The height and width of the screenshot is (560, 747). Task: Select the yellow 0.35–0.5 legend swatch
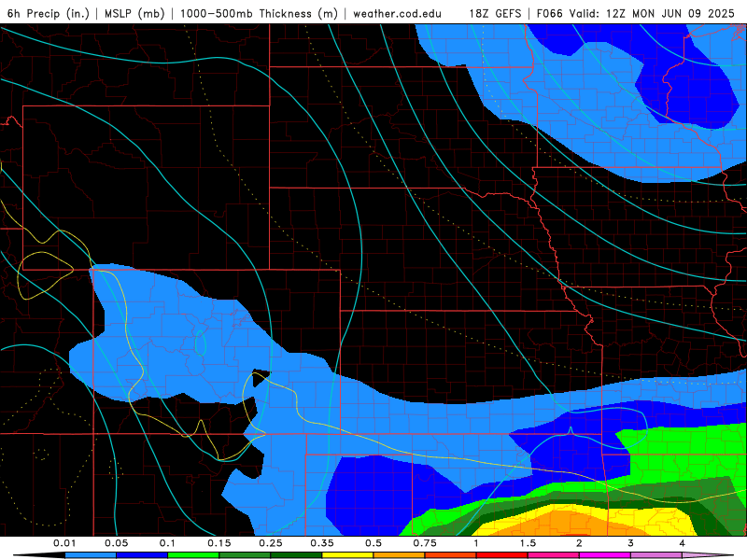[x=347, y=555]
